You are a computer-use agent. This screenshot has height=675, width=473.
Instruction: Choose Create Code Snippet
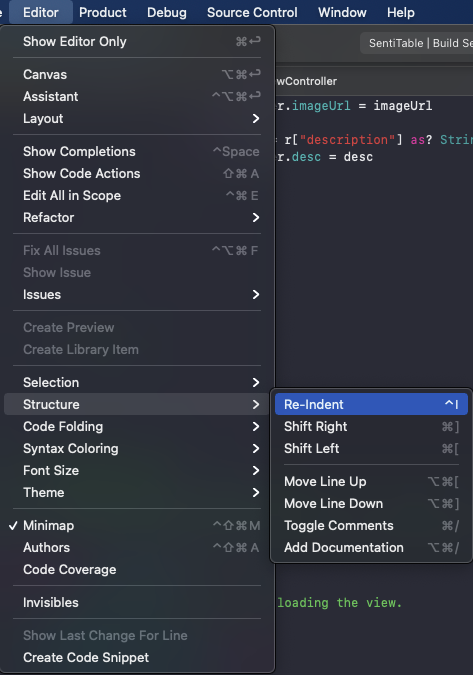pyautogui.click(x=139, y=657)
